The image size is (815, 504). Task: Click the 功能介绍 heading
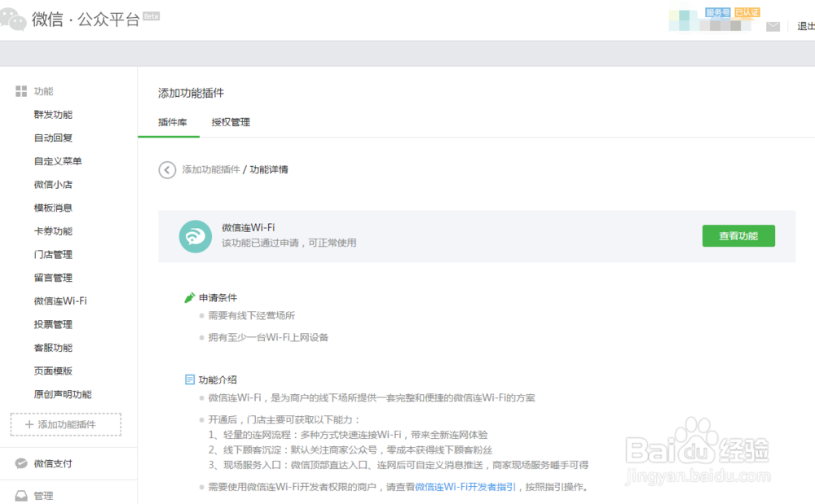click(218, 380)
